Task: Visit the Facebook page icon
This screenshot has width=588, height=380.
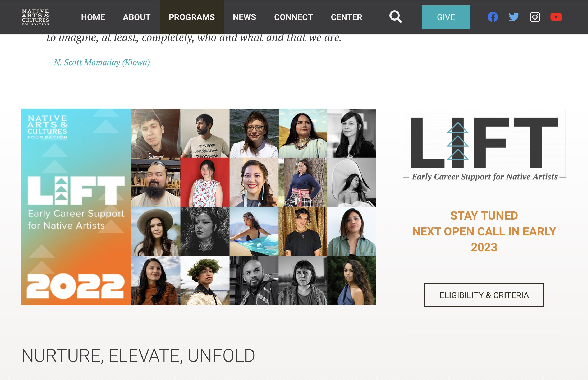Action: click(493, 17)
